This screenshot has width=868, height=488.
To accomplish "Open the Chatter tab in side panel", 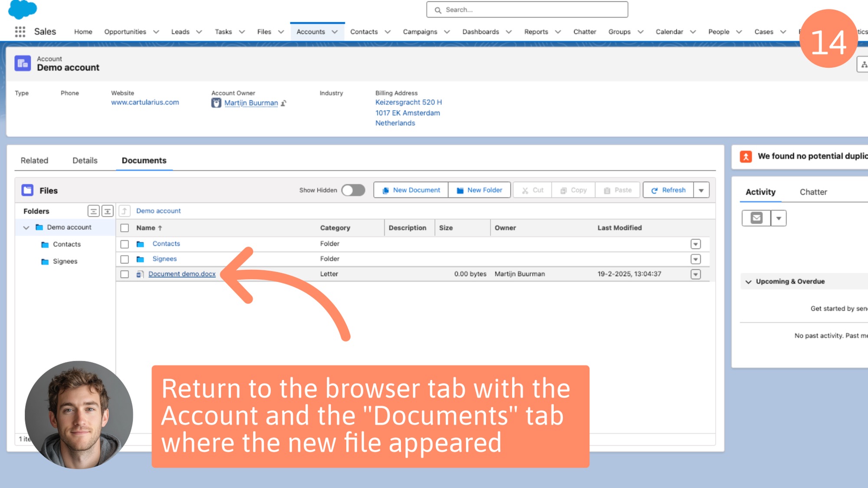I will pyautogui.click(x=813, y=192).
